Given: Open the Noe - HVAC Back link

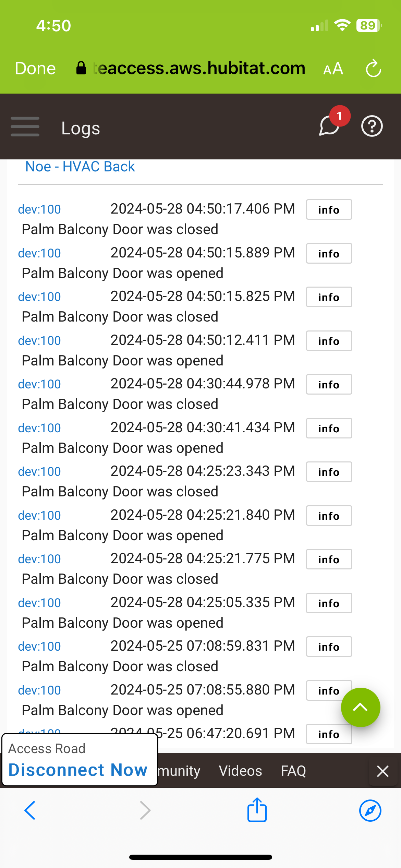Looking at the screenshot, I should [x=80, y=167].
